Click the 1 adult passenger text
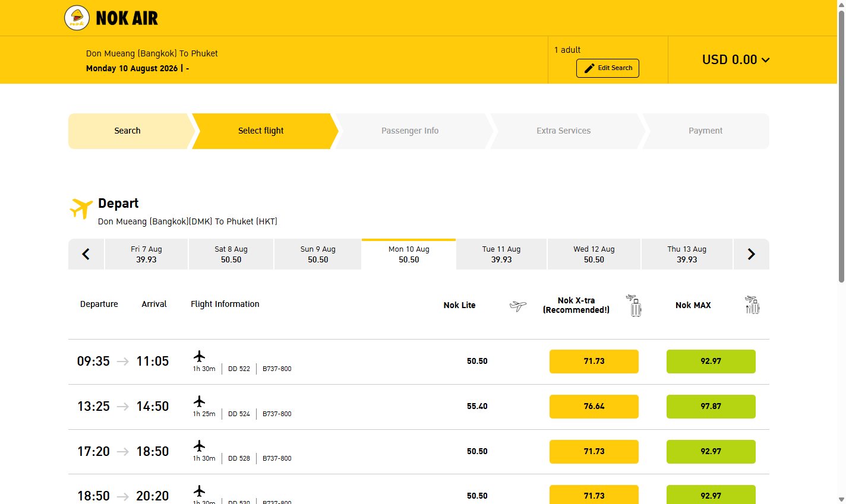 click(x=567, y=50)
